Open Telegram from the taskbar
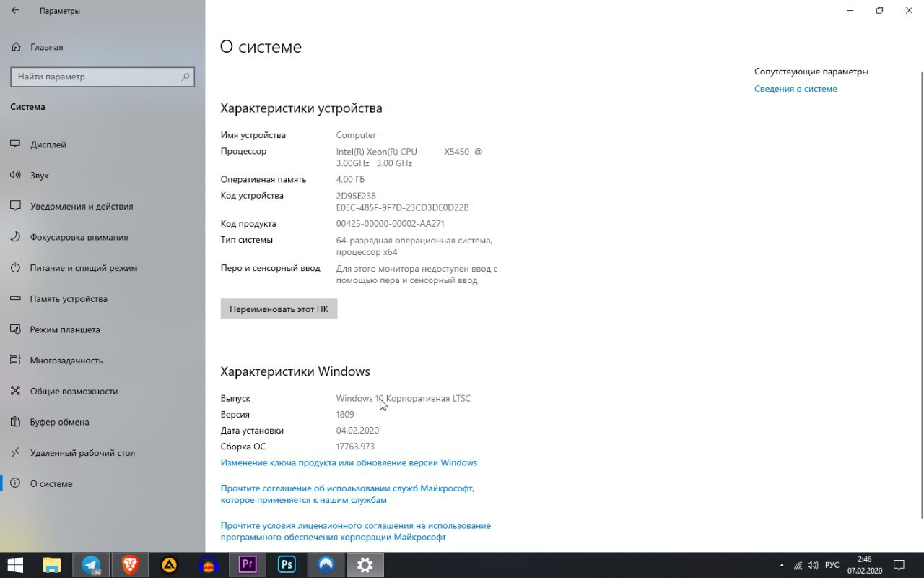This screenshot has width=924, height=578. coord(91,565)
